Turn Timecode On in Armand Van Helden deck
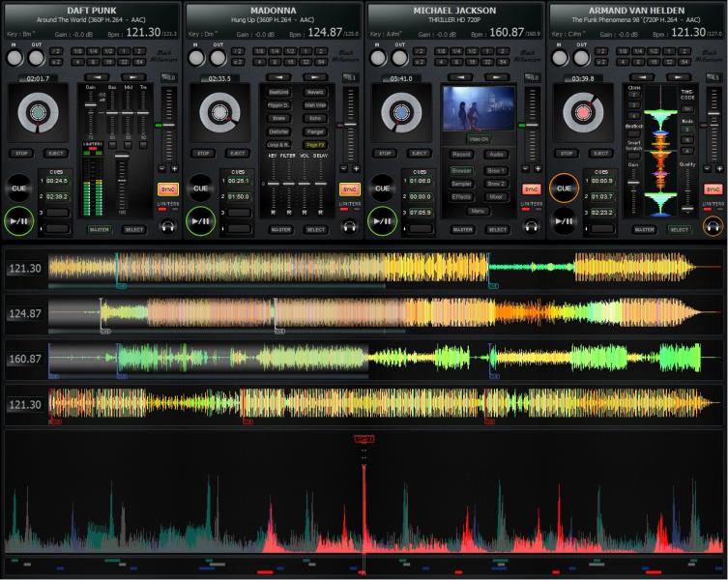Screen dimensions: 728x580 point(687,108)
